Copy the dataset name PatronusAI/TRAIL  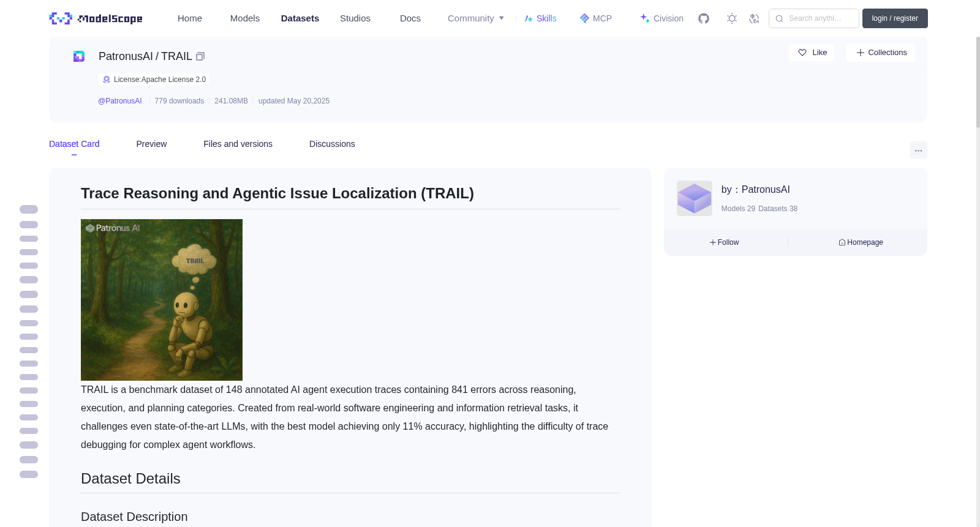[x=200, y=56]
